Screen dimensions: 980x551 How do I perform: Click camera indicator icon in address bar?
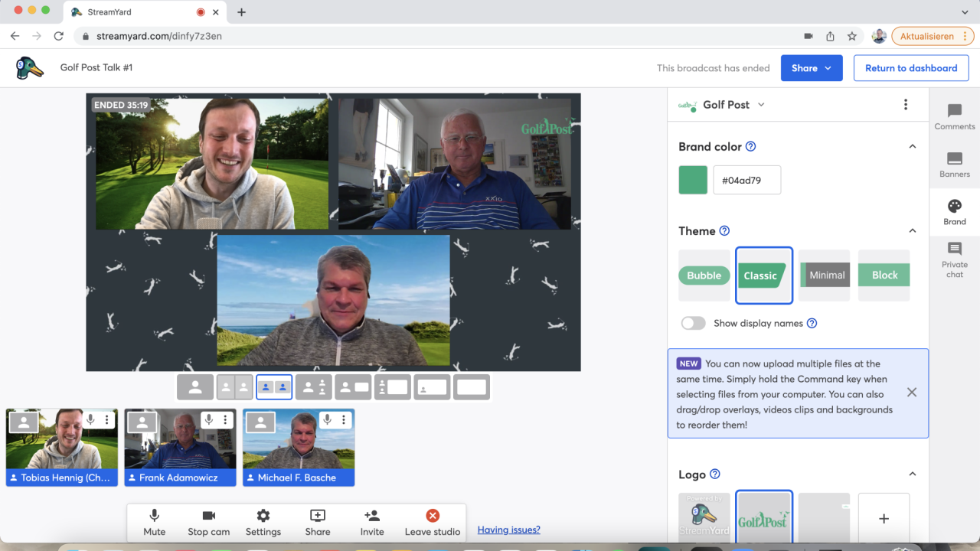click(x=808, y=36)
